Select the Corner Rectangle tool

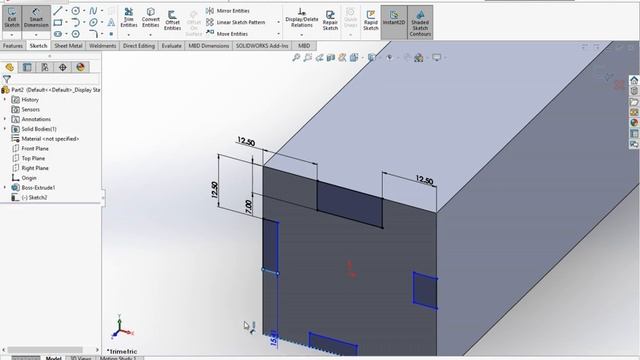[x=58, y=22]
